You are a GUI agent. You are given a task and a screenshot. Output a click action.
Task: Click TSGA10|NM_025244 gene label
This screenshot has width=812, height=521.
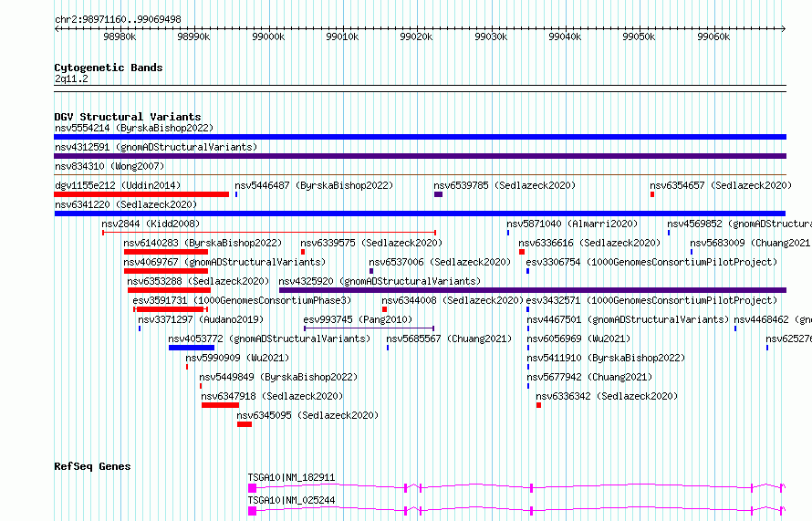coord(292,500)
